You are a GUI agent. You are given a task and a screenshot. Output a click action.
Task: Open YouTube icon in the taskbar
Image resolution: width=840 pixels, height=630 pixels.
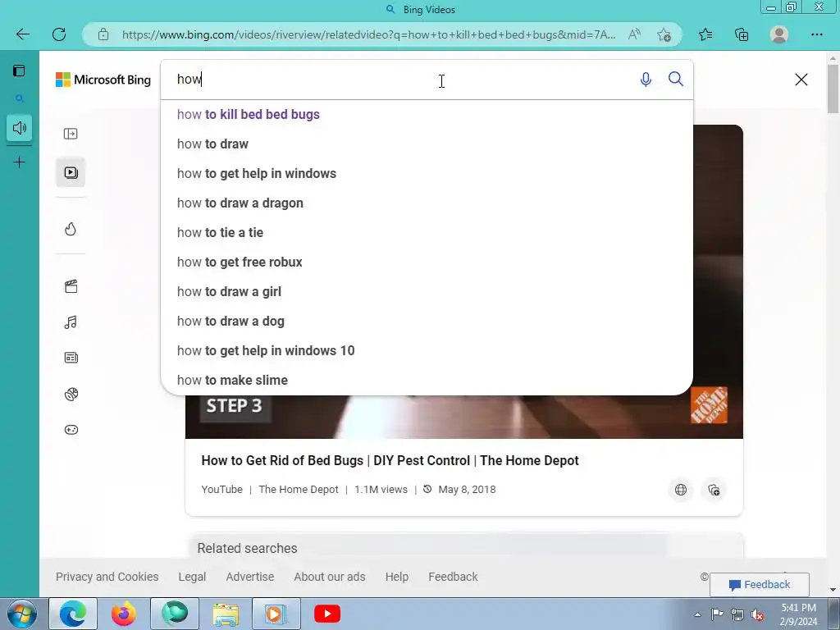pos(327,614)
